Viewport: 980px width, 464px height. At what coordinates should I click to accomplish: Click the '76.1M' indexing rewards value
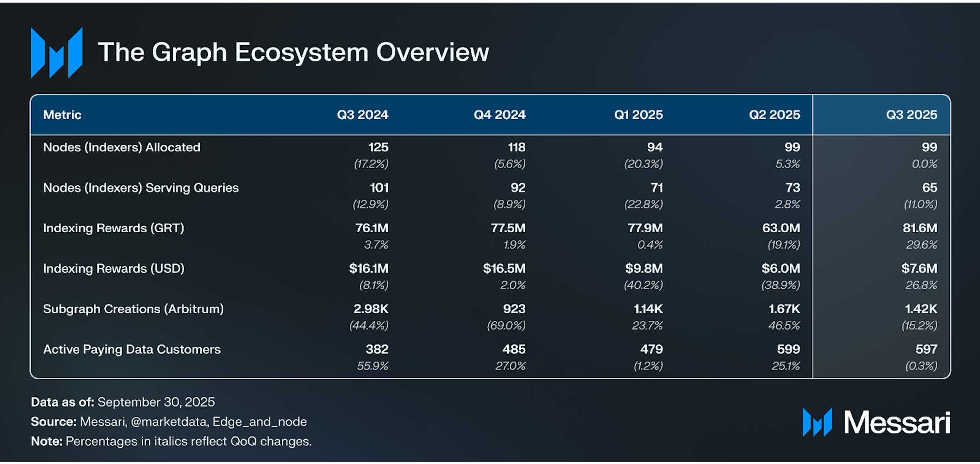[372, 228]
